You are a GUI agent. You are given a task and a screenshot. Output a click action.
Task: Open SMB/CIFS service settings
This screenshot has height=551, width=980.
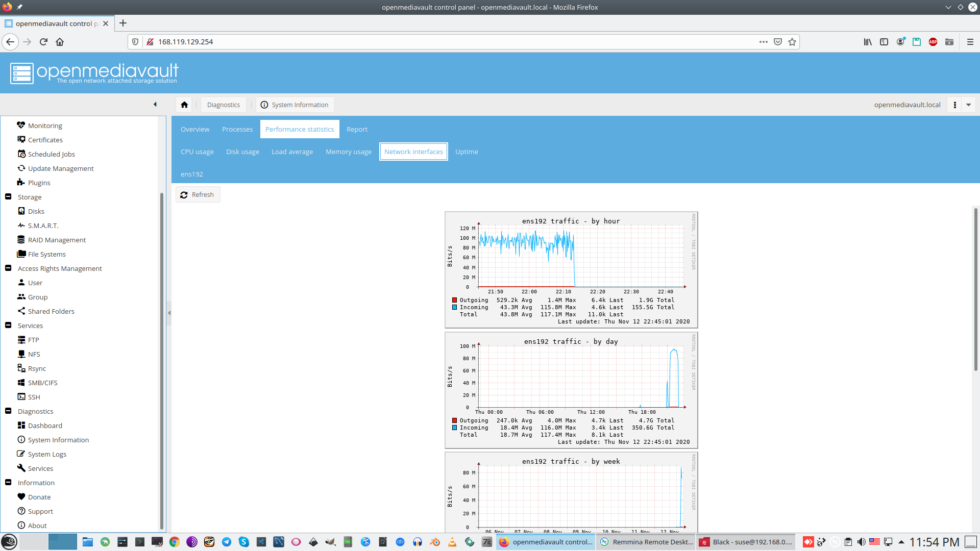42,383
